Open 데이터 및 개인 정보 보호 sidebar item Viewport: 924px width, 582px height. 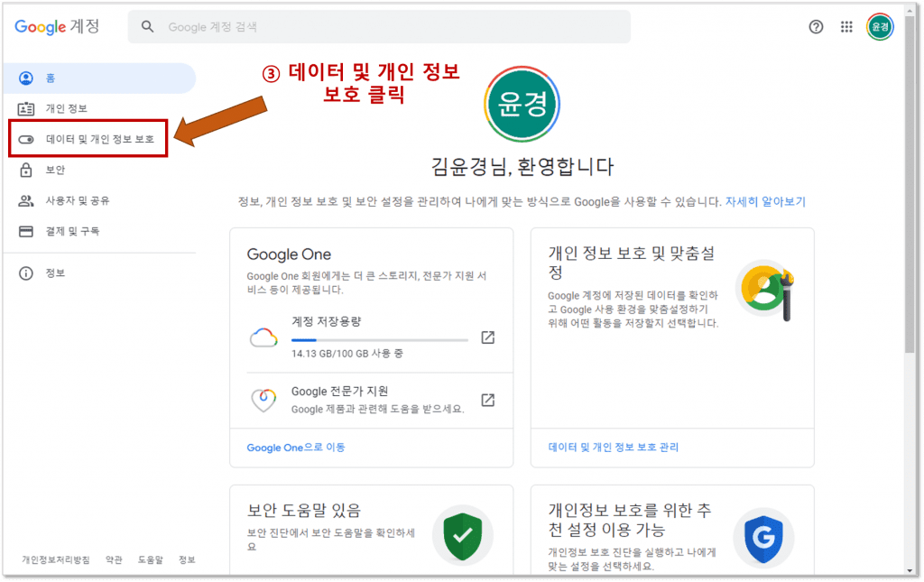(x=88, y=139)
